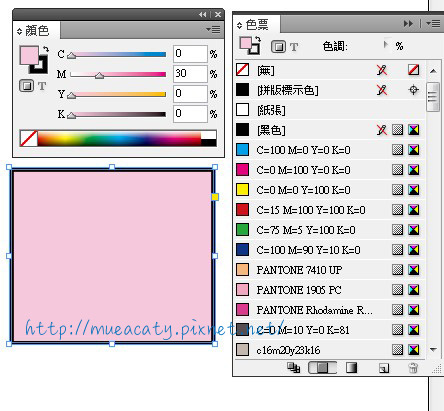
Task: Select formatting affects container icon in Color panel
Action: pyautogui.click(x=26, y=86)
